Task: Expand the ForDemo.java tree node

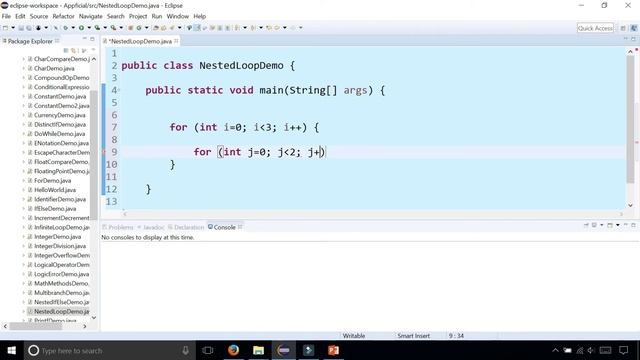Action: coord(24,180)
